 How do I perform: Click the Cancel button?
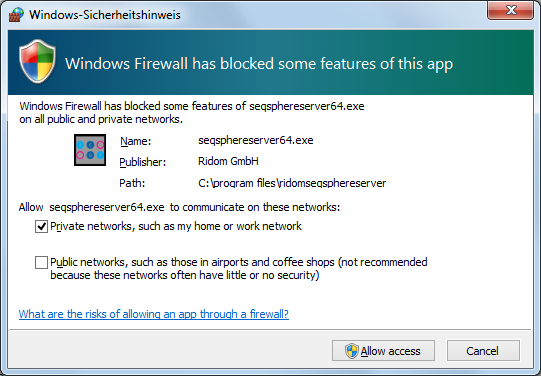click(x=483, y=350)
